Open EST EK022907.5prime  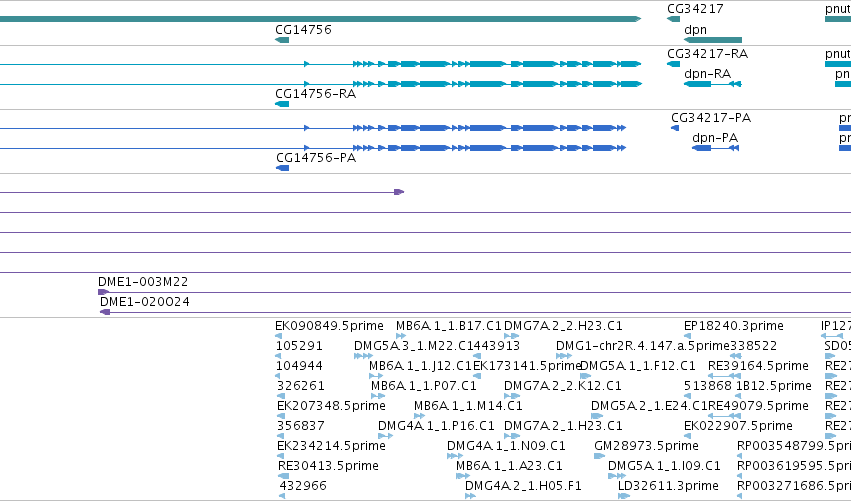click(738, 426)
